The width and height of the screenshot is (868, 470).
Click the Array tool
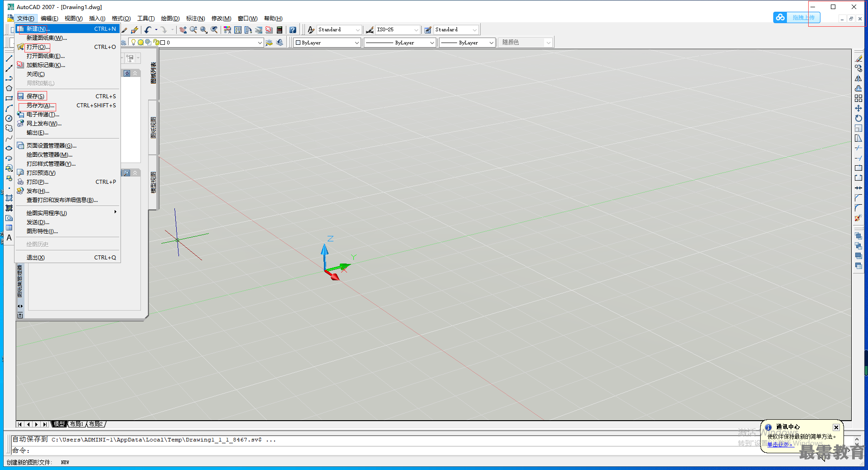[x=858, y=98]
